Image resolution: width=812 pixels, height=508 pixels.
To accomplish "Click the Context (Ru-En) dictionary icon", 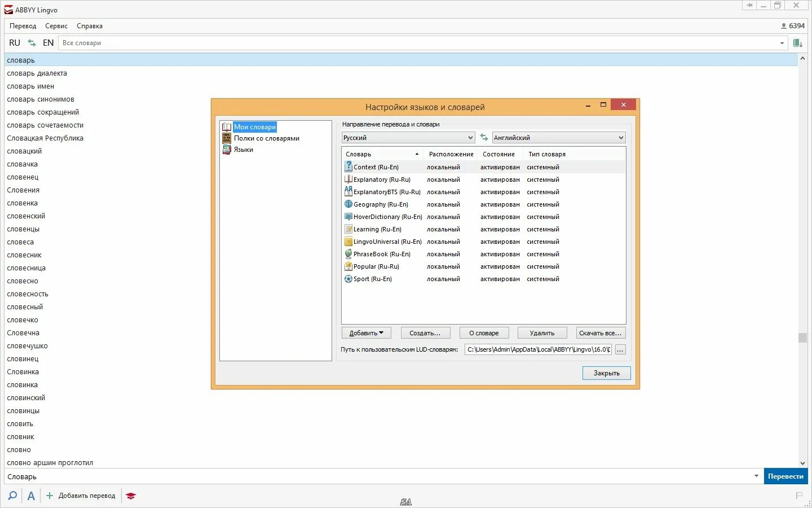I will (x=348, y=167).
